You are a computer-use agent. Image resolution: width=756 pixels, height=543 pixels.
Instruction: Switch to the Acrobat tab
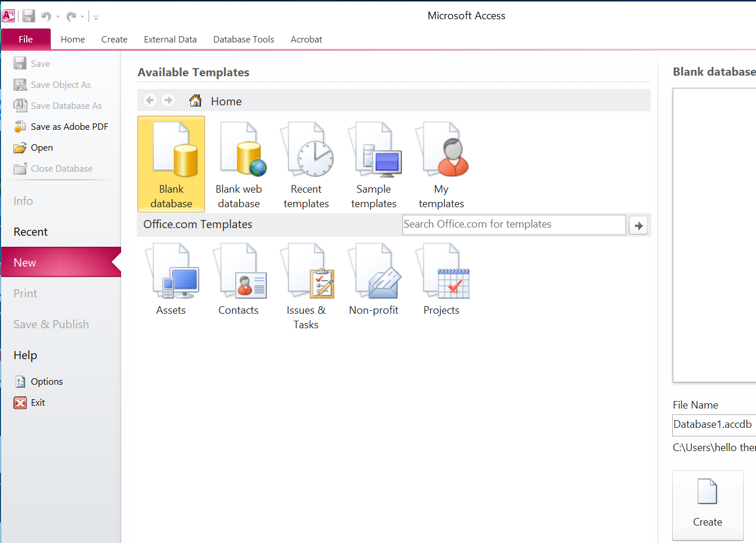click(x=306, y=39)
